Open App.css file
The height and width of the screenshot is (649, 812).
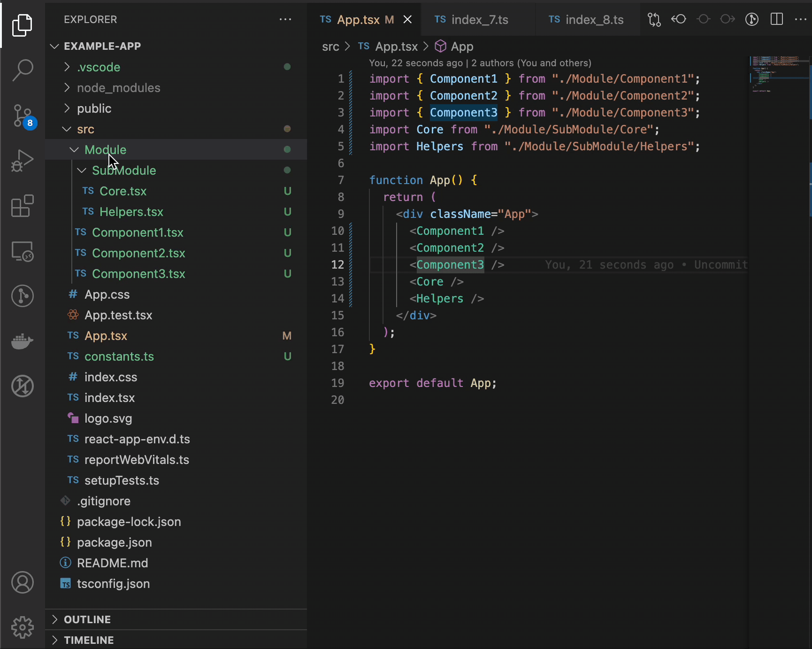tap(176, 294)
